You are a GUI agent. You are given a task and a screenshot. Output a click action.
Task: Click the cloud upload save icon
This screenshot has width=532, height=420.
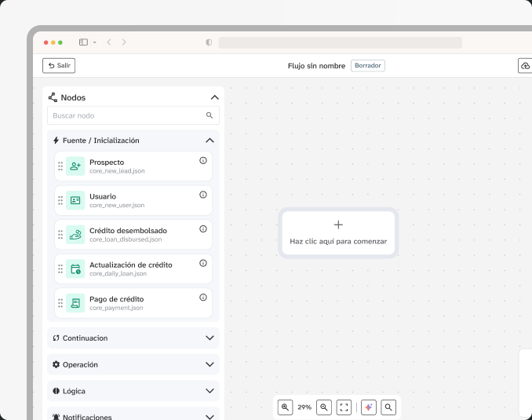(x=525, y=65)
